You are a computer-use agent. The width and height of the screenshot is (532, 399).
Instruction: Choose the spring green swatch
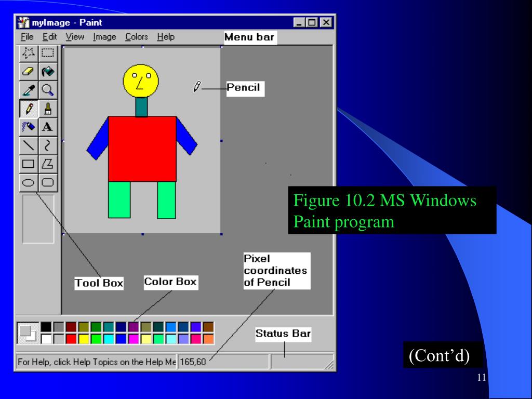click(158, 339)
